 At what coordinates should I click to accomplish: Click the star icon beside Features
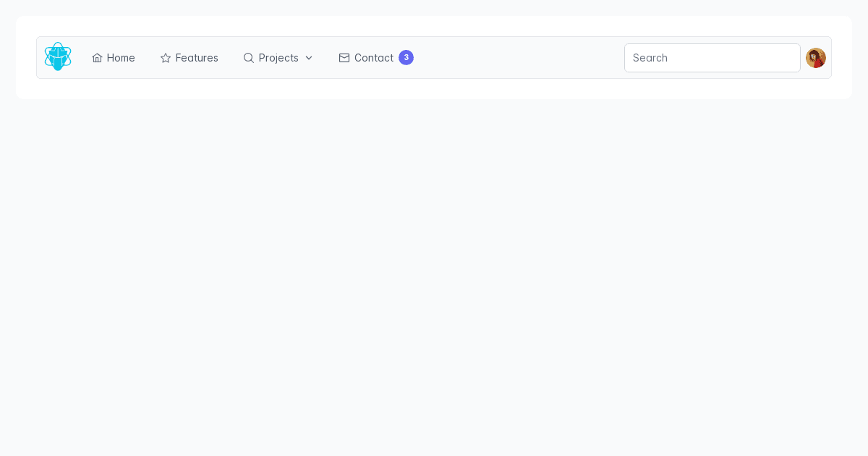pyautogui.click(x=166, y=58)
